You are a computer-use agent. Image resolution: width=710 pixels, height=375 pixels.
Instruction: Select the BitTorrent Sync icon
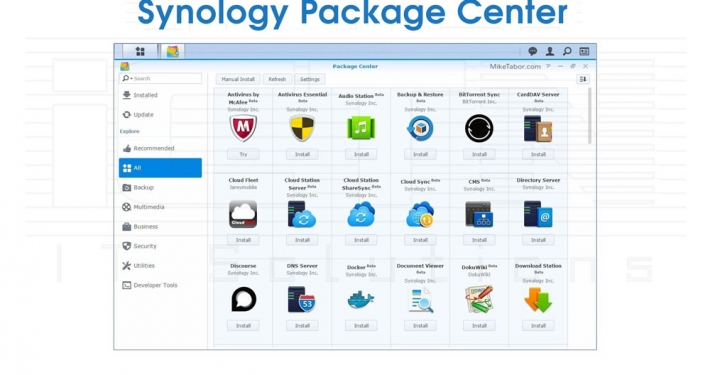[479, 128]
